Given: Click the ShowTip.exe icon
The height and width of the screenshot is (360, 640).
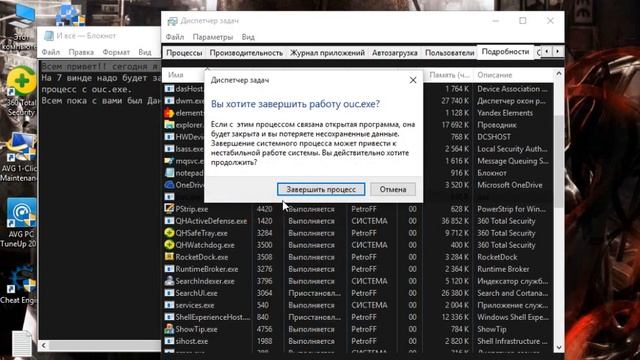Looking at the screenshot, I should point(169,329).
